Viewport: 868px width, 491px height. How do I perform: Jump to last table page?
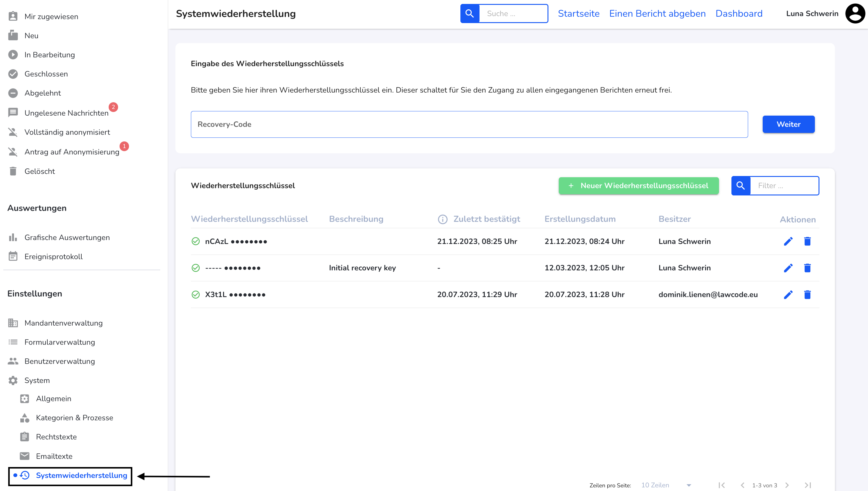808,485
